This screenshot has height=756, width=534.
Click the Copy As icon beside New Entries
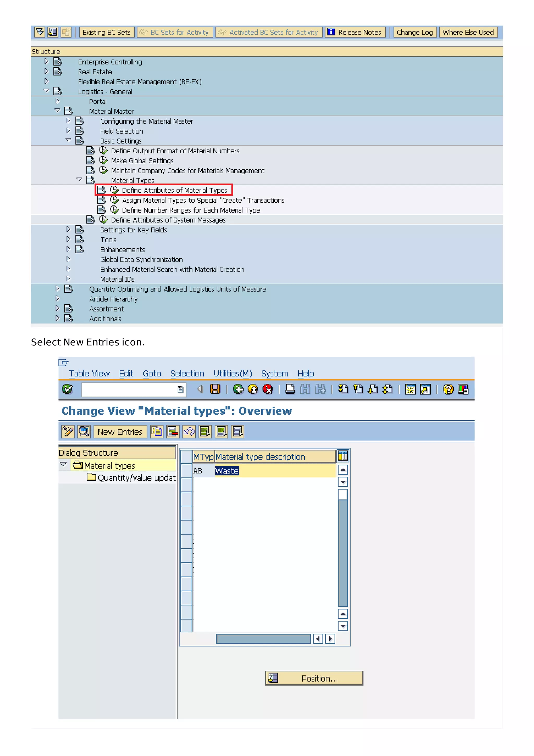[x=157, y=432]
